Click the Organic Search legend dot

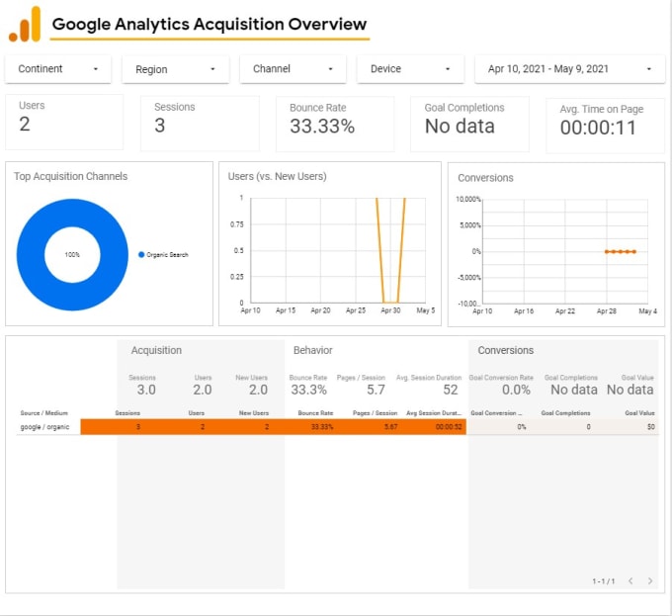point(141,255)
